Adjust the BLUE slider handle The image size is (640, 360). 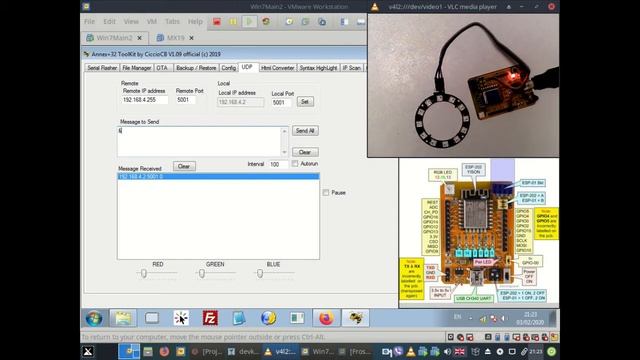(x=260, y=273)
